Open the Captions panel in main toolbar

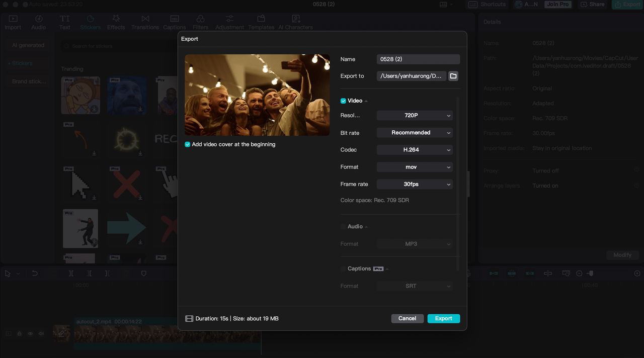175,23
